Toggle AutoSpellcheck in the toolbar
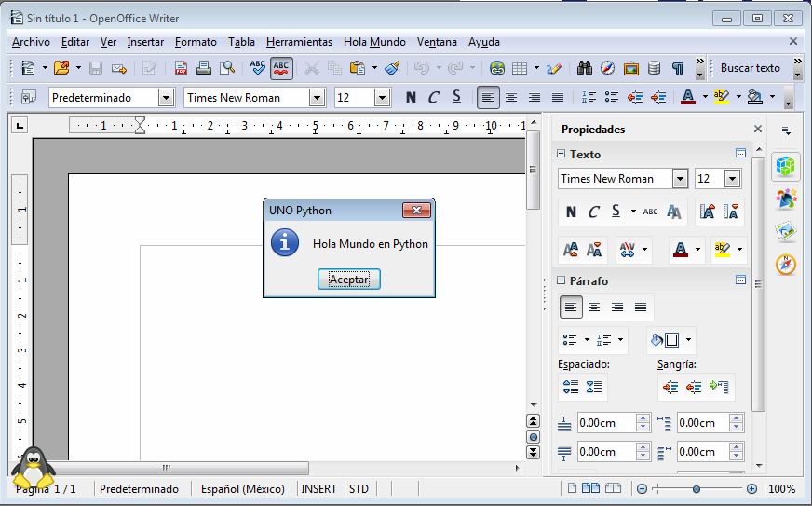 point(281,68)
